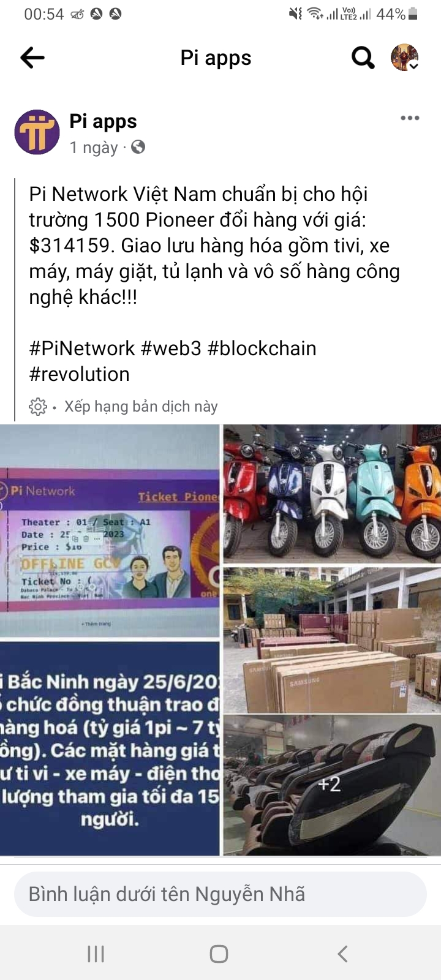Click the public audience globe icon
The image size is (441, 980).
(138, 147)
